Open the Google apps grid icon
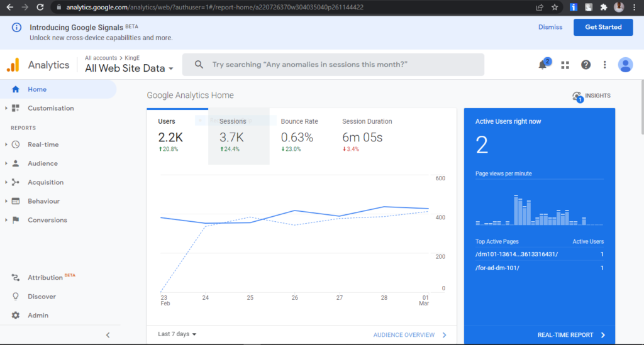644x345 pixels. pos(565,65)
